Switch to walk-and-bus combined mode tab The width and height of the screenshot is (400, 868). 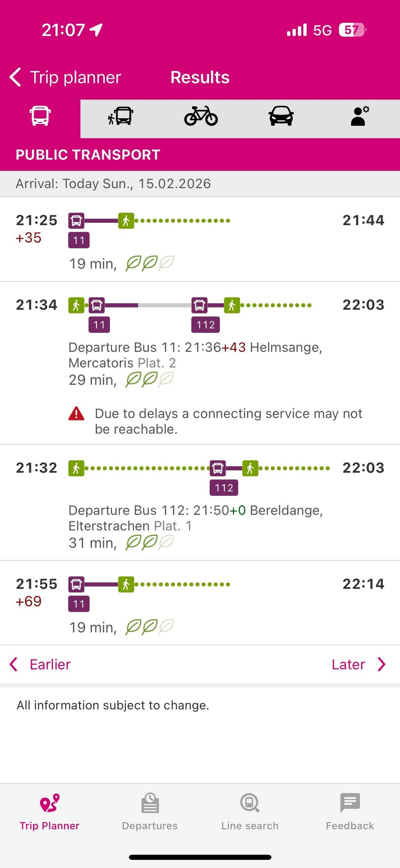(120, 116)
